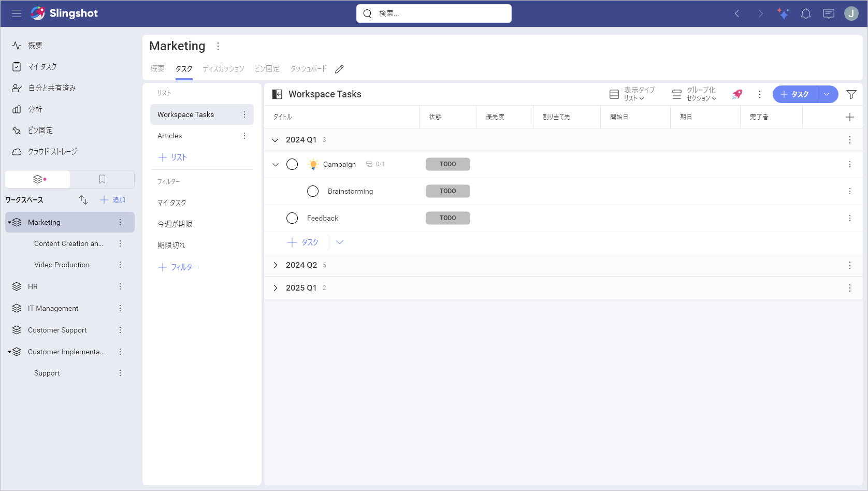Open the view type dropdown
The height and width of the screenshot is (491, 868).
click(632, 94)
